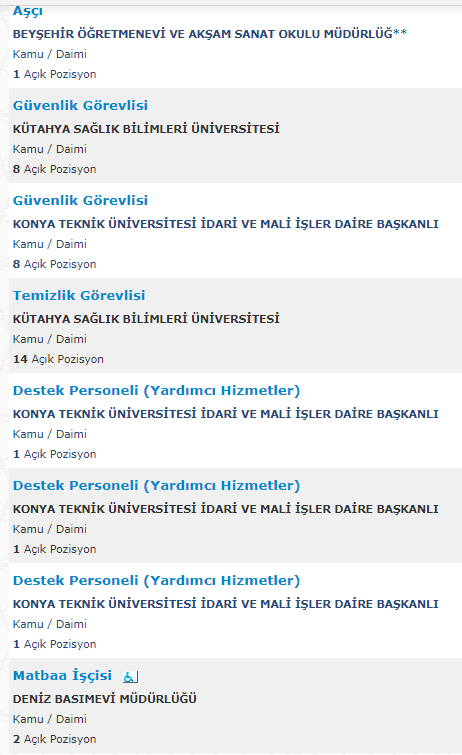Click Kamu / Daimi under Matbaa İşçisi
The image size is (462, 755).
point(50,719)
